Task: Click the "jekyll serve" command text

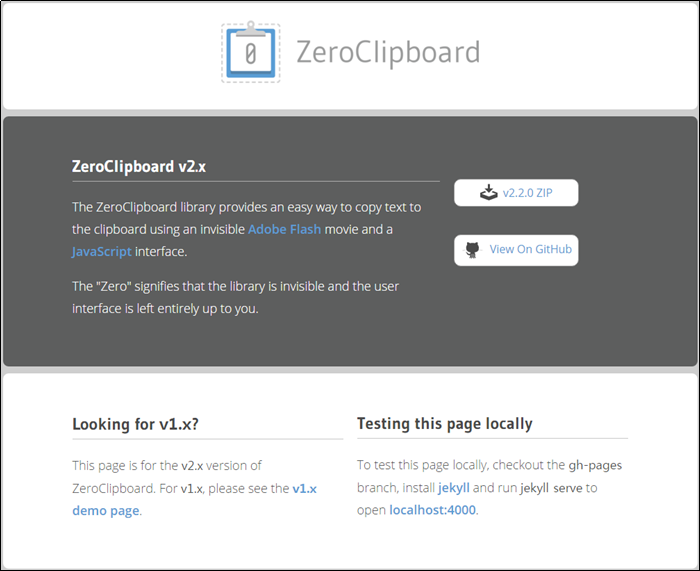Action: (x=551, y=488)
